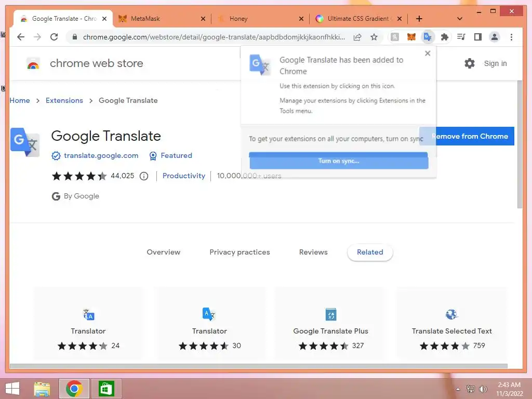
Task: Click the Chrome Web Store rainbow logo
Action: [33, 63]
